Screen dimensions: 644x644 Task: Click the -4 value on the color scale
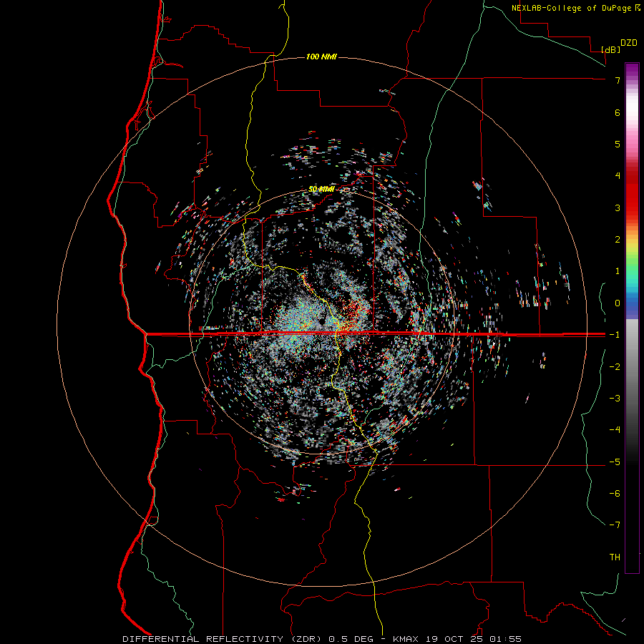[615, 430]
